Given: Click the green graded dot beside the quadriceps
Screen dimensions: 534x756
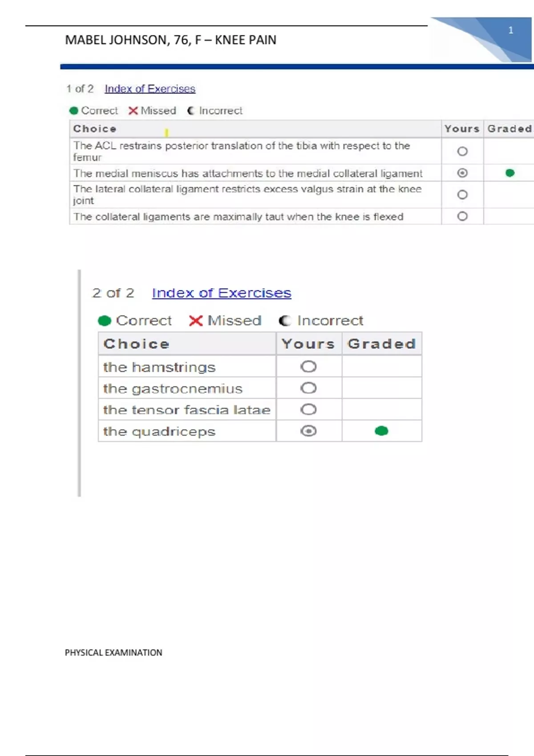Looking at the screenshot, I should pyautogui.click(x=381, y=431).
